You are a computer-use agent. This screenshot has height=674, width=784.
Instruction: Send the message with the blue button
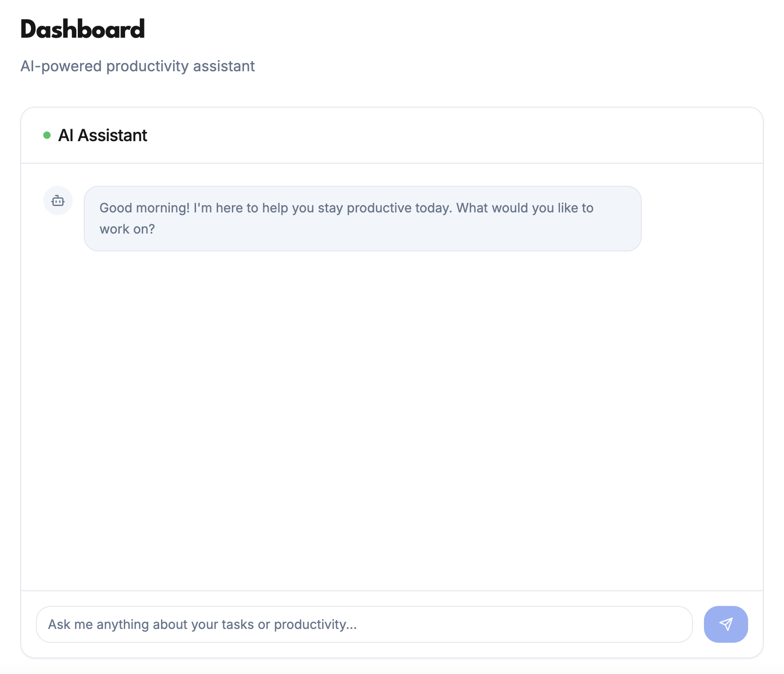[x=726, y=624]
